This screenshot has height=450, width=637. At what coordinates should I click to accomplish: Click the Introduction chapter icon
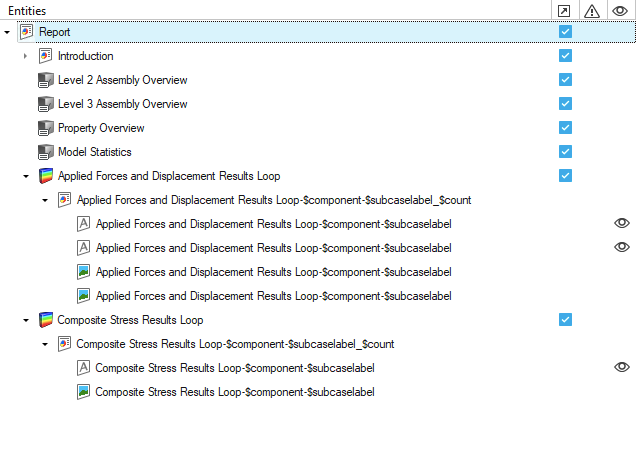click(x=45, y=56)
